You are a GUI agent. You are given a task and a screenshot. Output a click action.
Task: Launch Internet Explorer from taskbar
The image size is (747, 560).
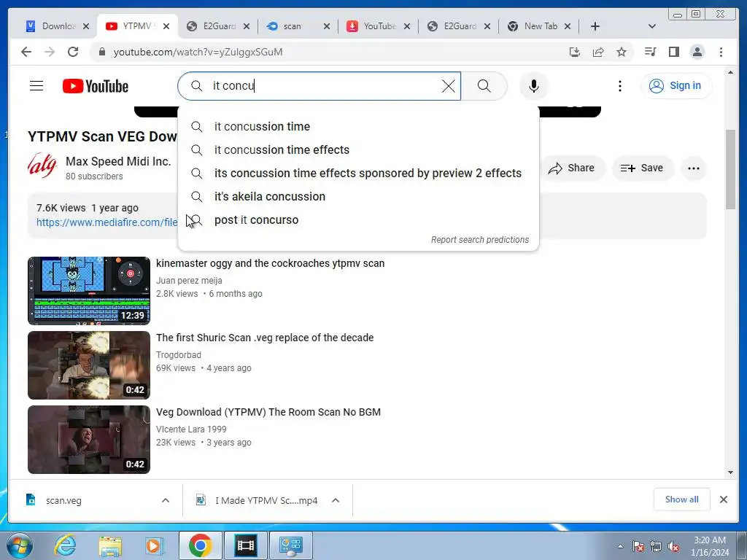click(x=65, y=545)
